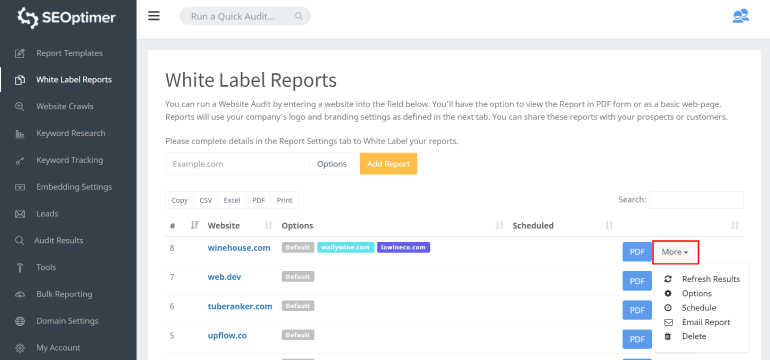Download PDF for upflow.co
Image resolution: width=770 pixels, height=360 pixels.
click(x=637, y=339)
